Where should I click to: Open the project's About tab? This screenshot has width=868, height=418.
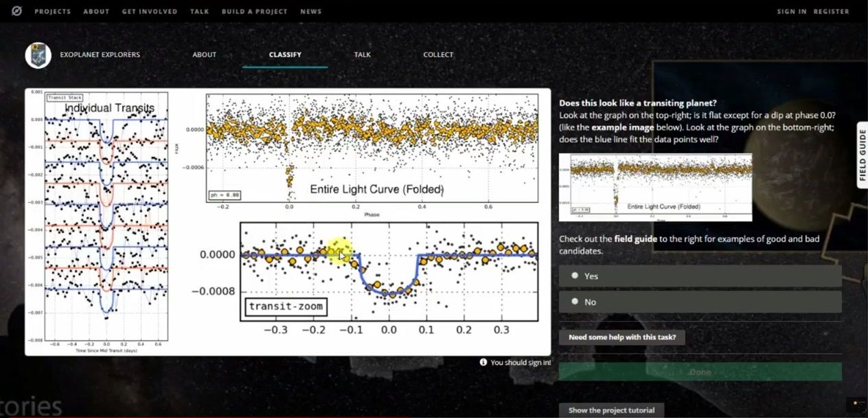(x=204, y=54)
